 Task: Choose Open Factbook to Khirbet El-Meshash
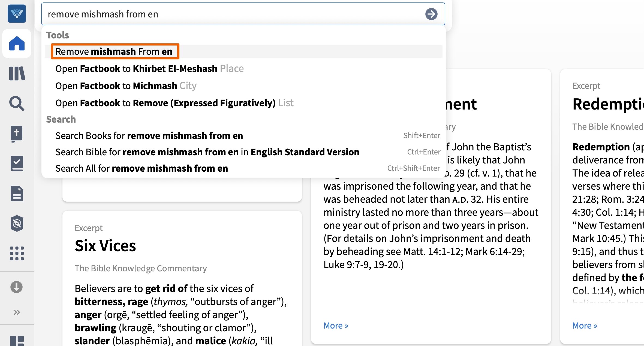(149, 69)
